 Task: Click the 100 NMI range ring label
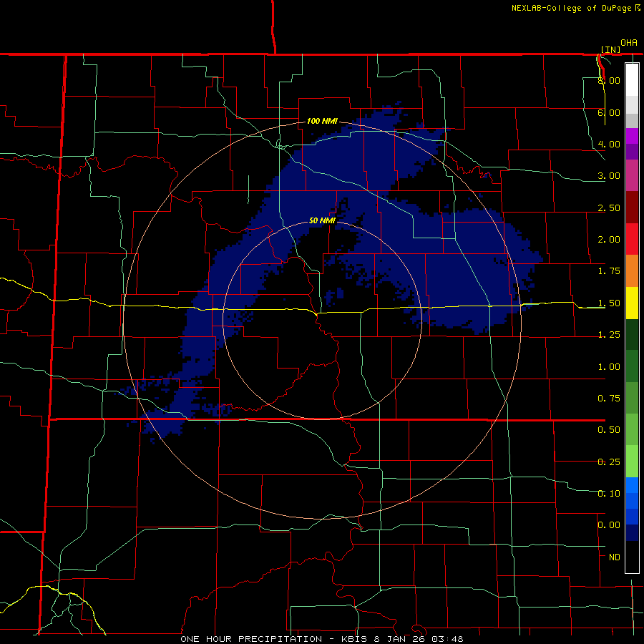[x=322, y=121]
